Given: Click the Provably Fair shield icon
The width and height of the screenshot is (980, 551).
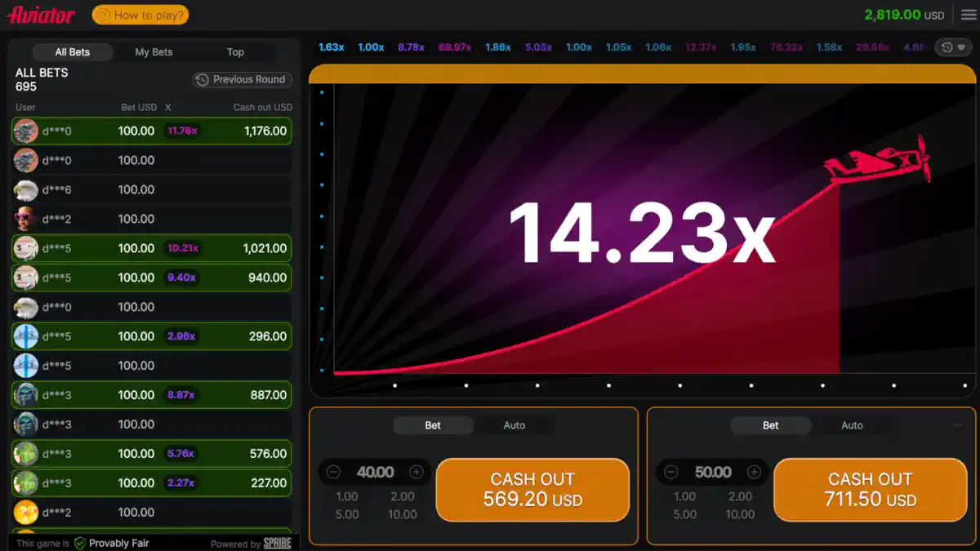Looking at the screenshot, I should tap(80, 543).
